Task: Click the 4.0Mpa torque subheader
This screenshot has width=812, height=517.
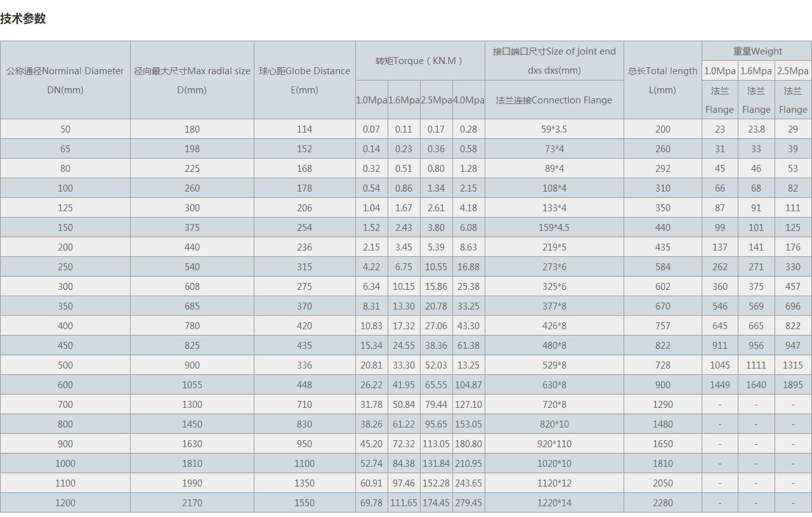Action: (469, 100)
